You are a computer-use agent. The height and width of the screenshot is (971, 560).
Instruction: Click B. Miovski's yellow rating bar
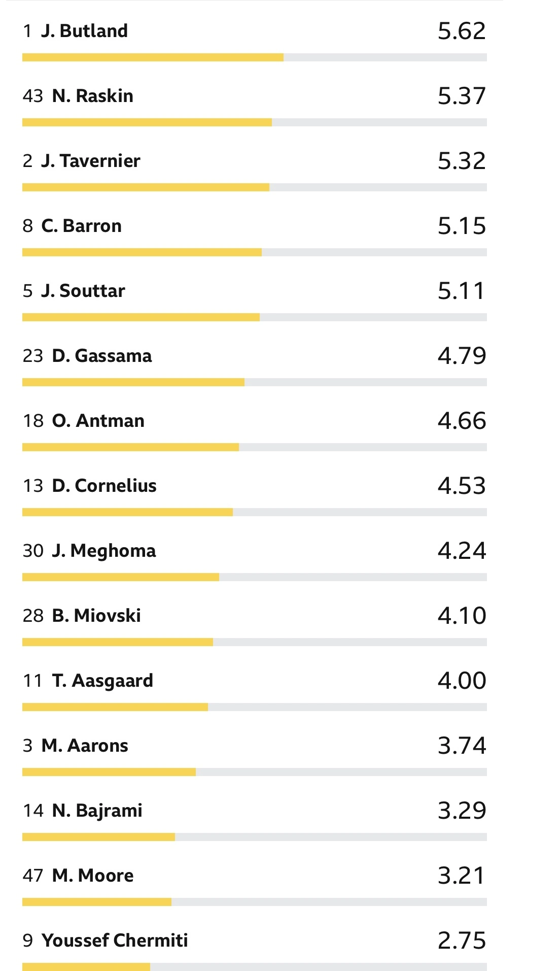118,642
